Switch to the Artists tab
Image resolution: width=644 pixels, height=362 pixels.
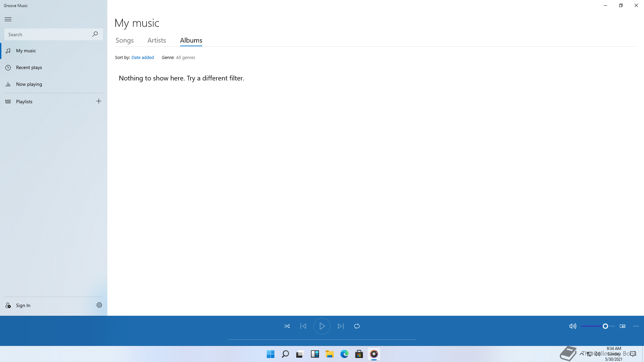tap(157, 40)
